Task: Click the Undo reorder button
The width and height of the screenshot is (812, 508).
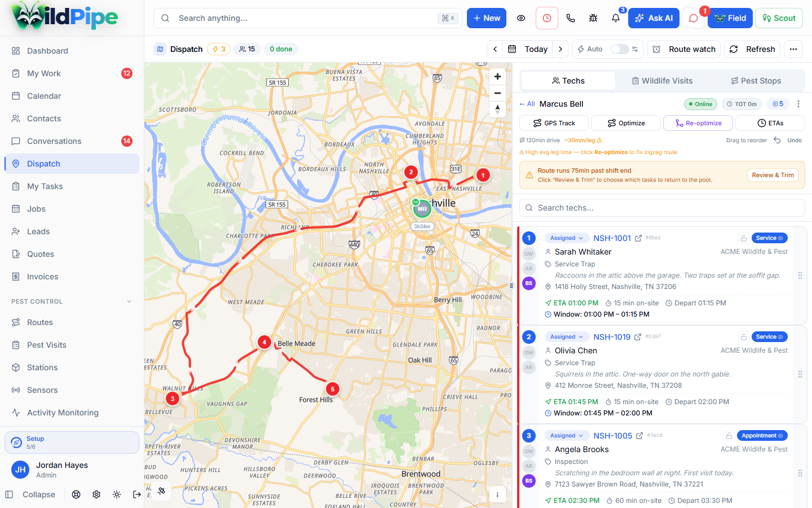Action: [x=788, y=141]
